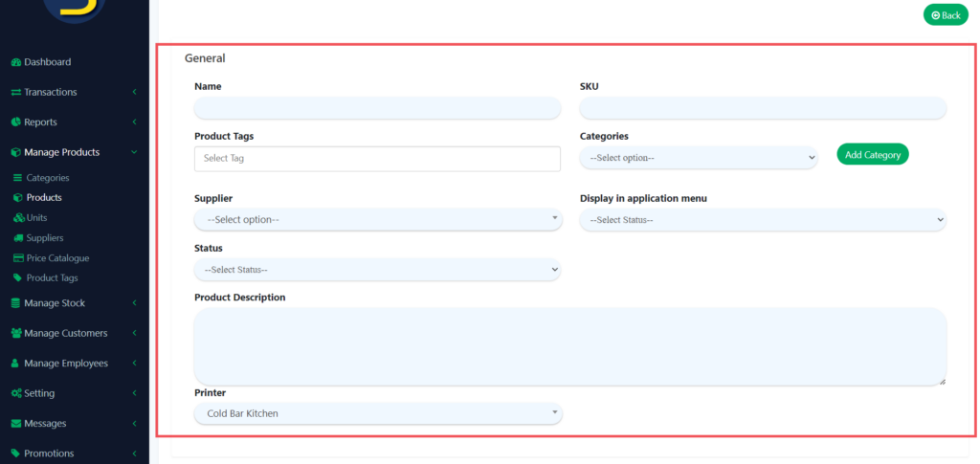Screen dimensions: 980x464
Task: Click into the Name input field
Action: pyautogui.click(x=377, y=108)
